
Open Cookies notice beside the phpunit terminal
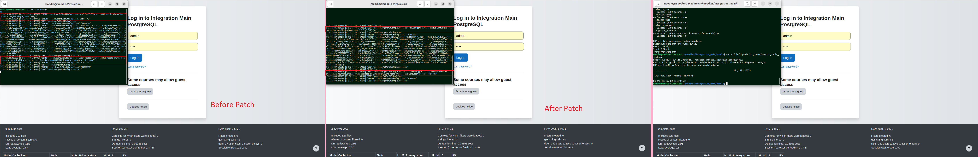pos(791,107)
